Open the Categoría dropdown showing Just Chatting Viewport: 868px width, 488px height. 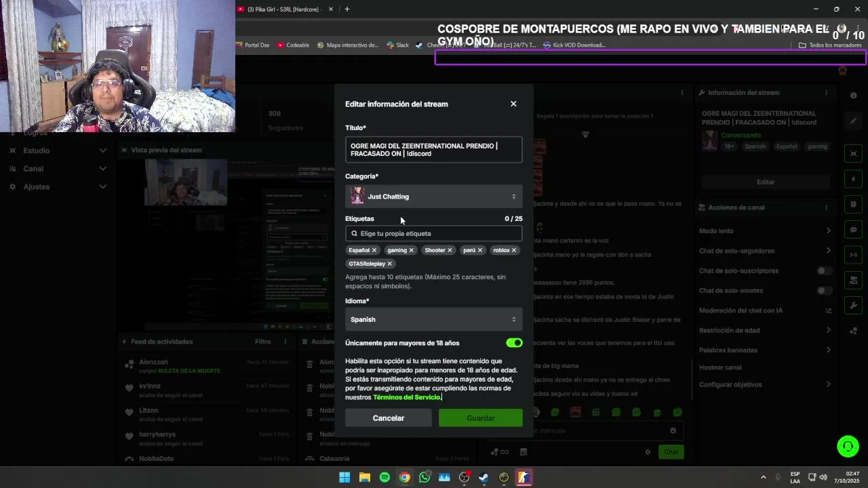(x=433, y=197)
